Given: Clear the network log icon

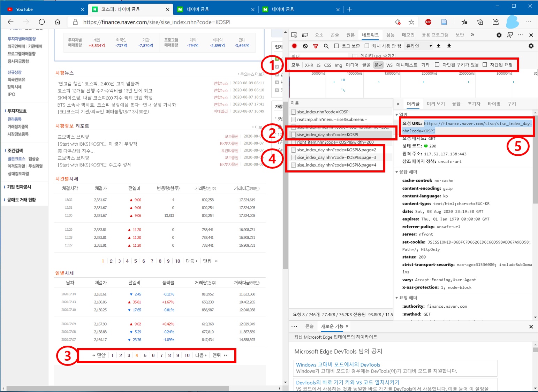Looking at the screenshot, I should click(305, 46).
